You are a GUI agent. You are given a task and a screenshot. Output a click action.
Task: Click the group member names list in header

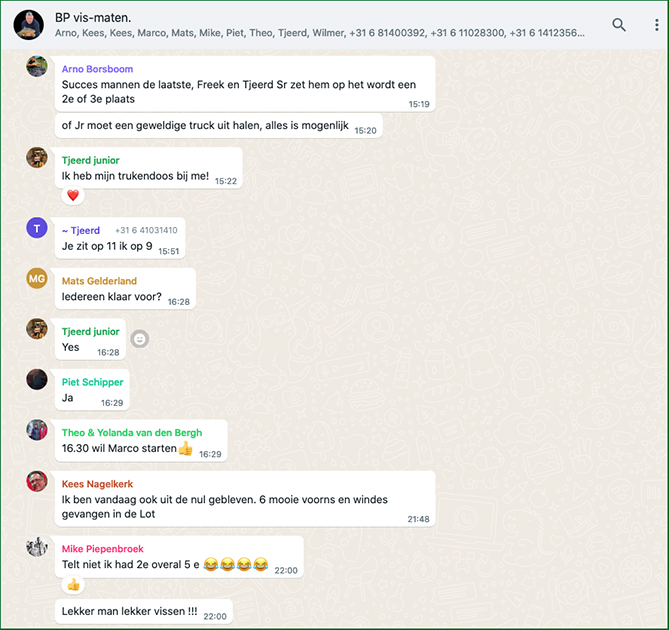pos(320,33)
